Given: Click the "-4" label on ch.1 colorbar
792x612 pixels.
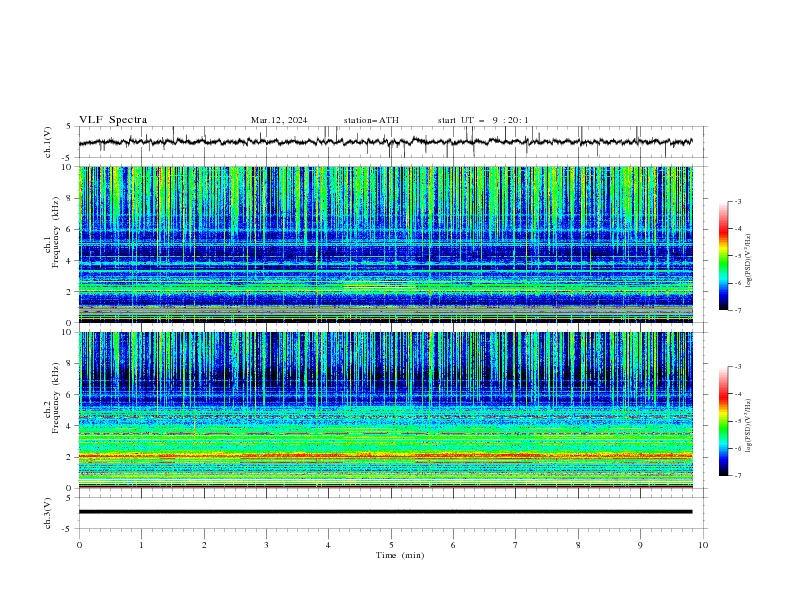Looking at the screenshot, I should [x=737, y=229].
